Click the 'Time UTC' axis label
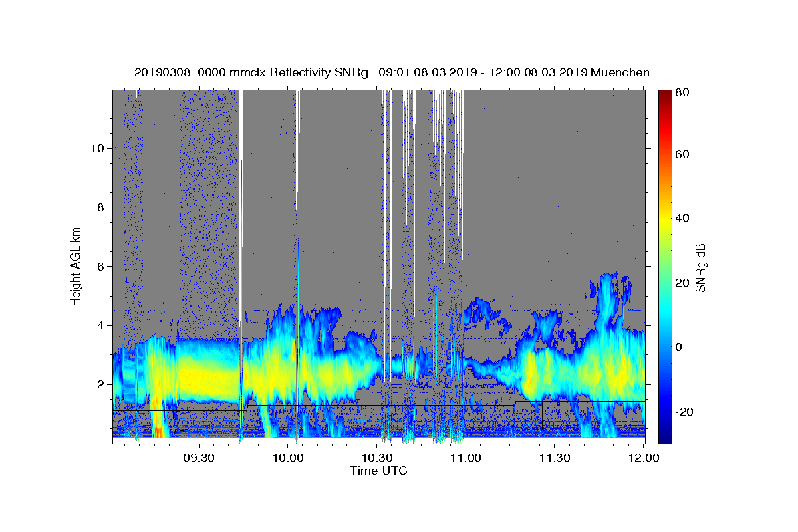798x532 pixels. pyautogui.click(x=378, y=471)
